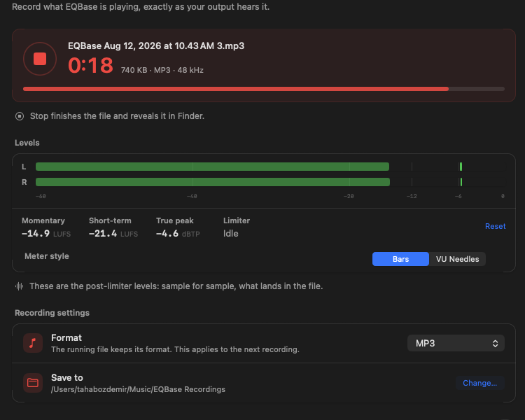Image resolution: width=525 pixels, height=420 pixels.
Task: Click the stop hint icon beside Finder text
Action: (20, 116)
